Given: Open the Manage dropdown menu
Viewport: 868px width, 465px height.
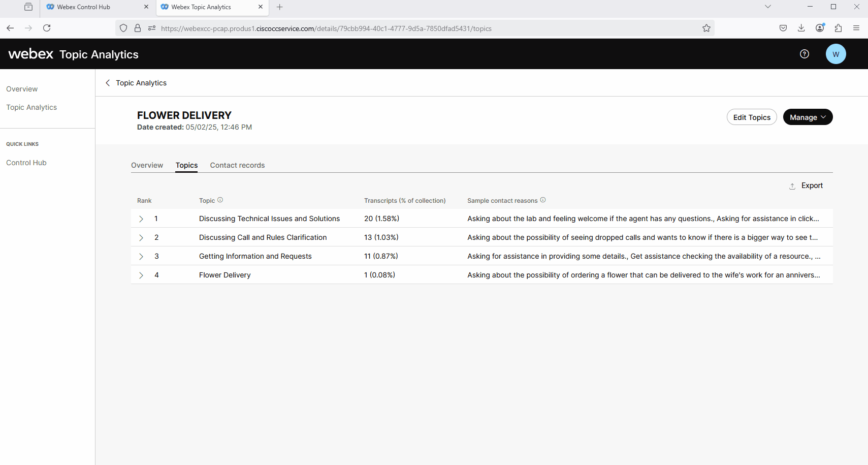Looking at the screenshot, I should point(808,117).
